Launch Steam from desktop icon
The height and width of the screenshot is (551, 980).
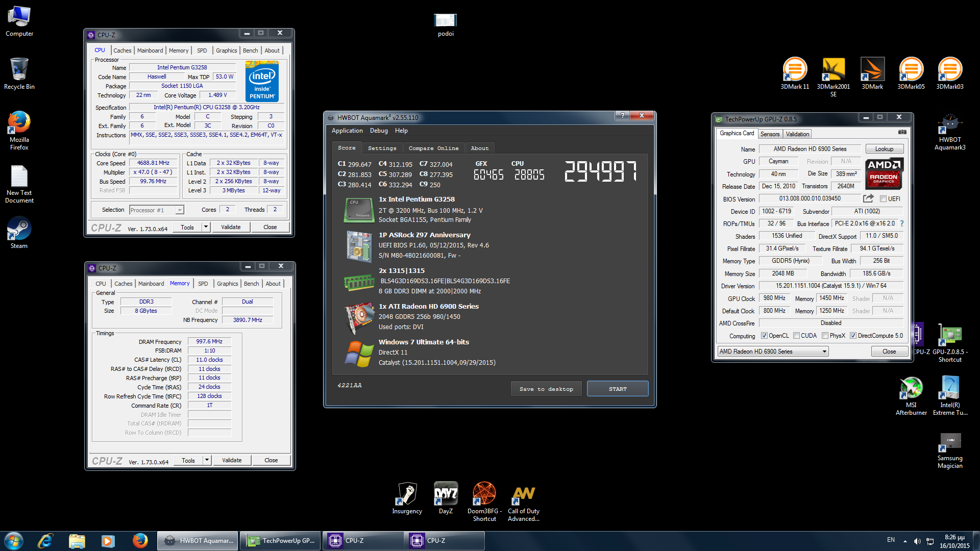19,233
